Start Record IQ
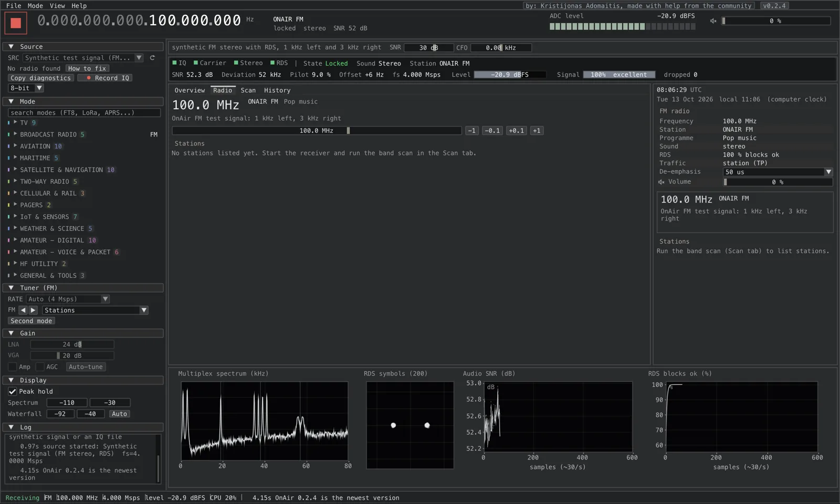 click(x=105, y=78)
